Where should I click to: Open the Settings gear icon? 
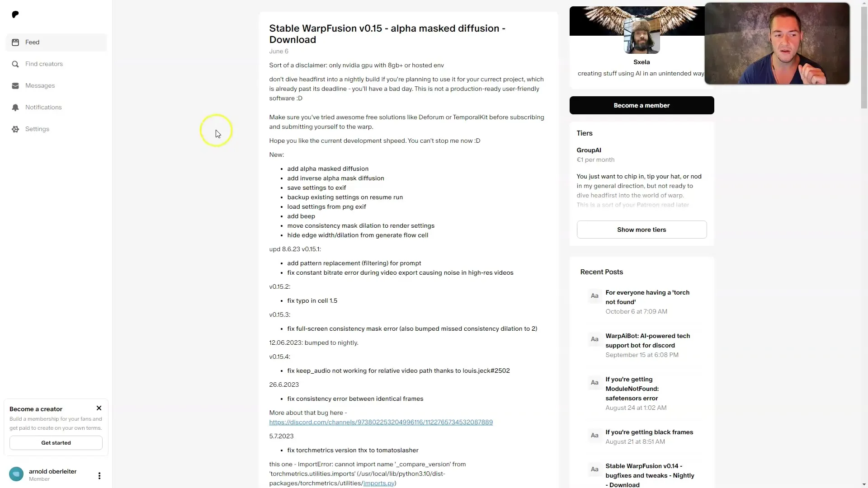point(15,129)
